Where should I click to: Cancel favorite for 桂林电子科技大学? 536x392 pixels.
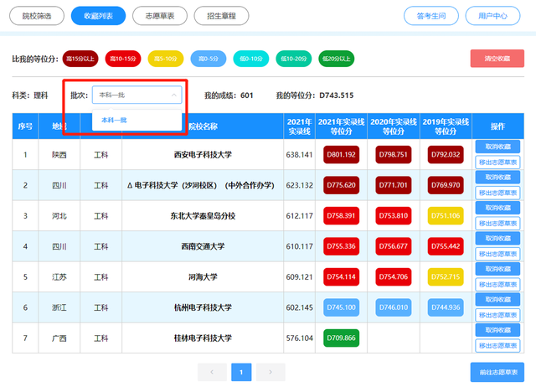(x=497, y=330)
